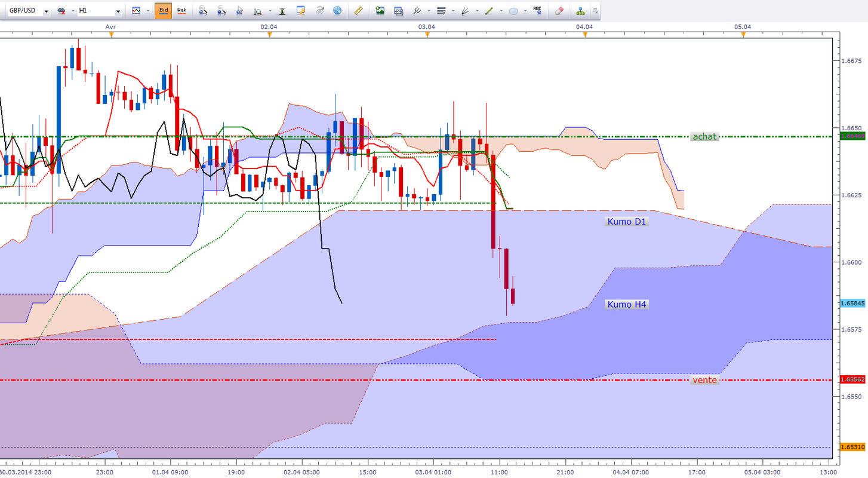The image size is (868, 478).
Task: Select the green trend line tool
Action: [488, 11]
